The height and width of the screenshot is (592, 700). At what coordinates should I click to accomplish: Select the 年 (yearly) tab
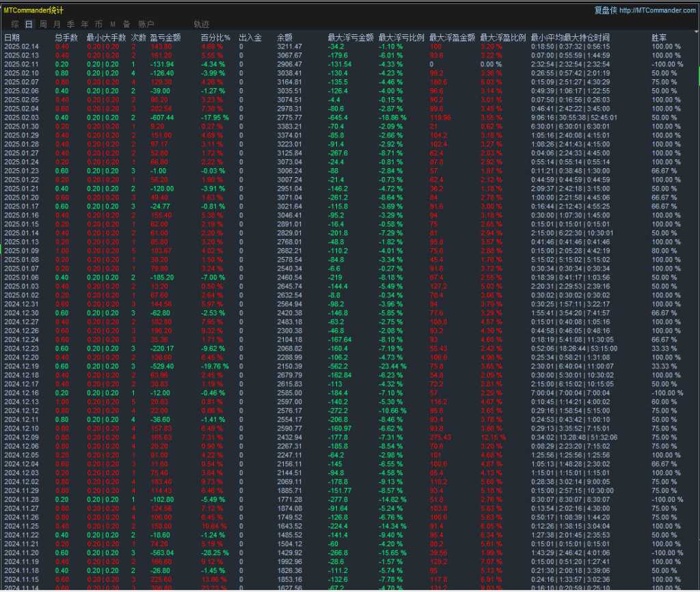(85, 24)
